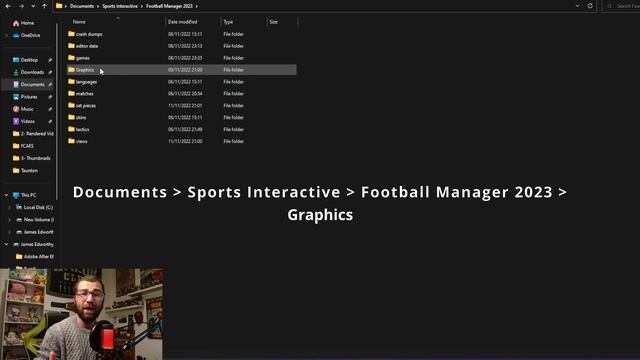
Task: Open Music in quick access
Action: [23, 109]
